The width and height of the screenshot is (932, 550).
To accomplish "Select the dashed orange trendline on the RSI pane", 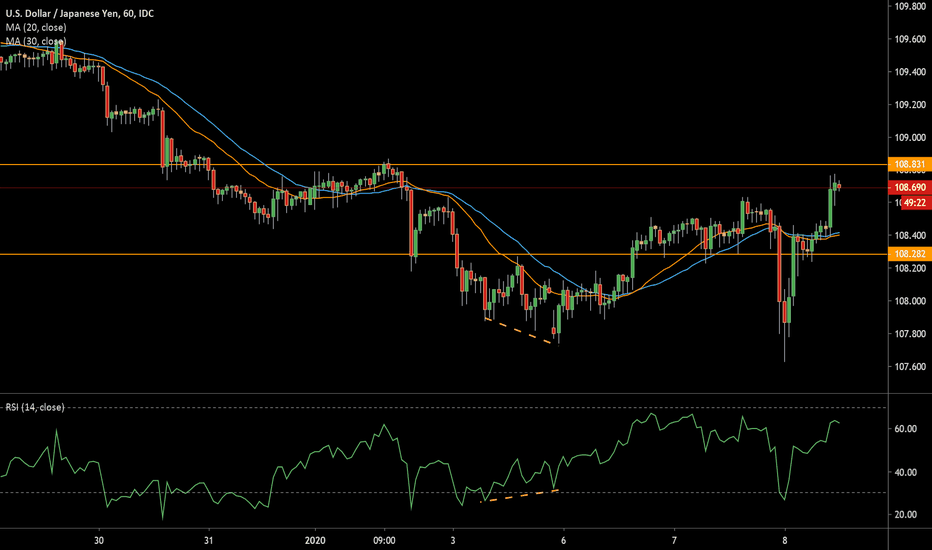I will (x=519, y=496).
